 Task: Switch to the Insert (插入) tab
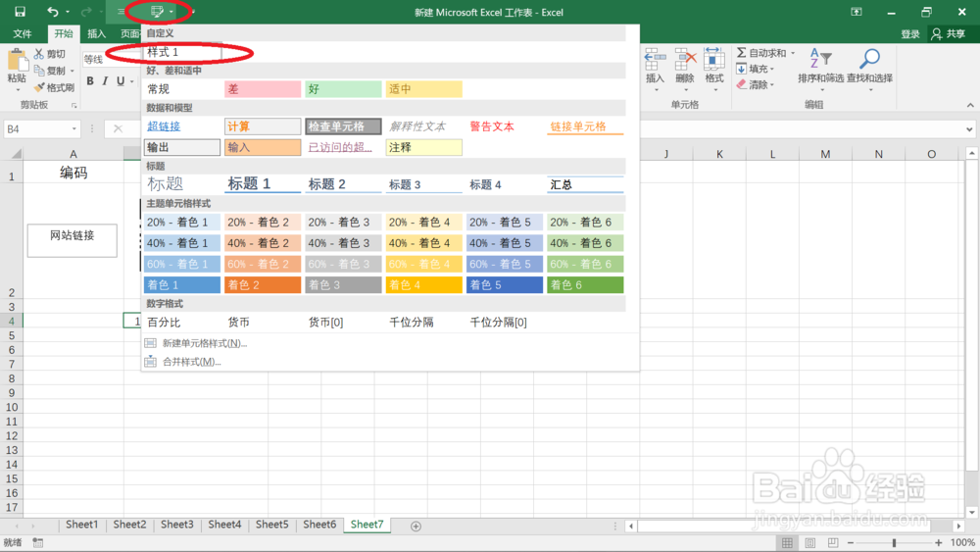pyautogui.click(x=96, y=33)
